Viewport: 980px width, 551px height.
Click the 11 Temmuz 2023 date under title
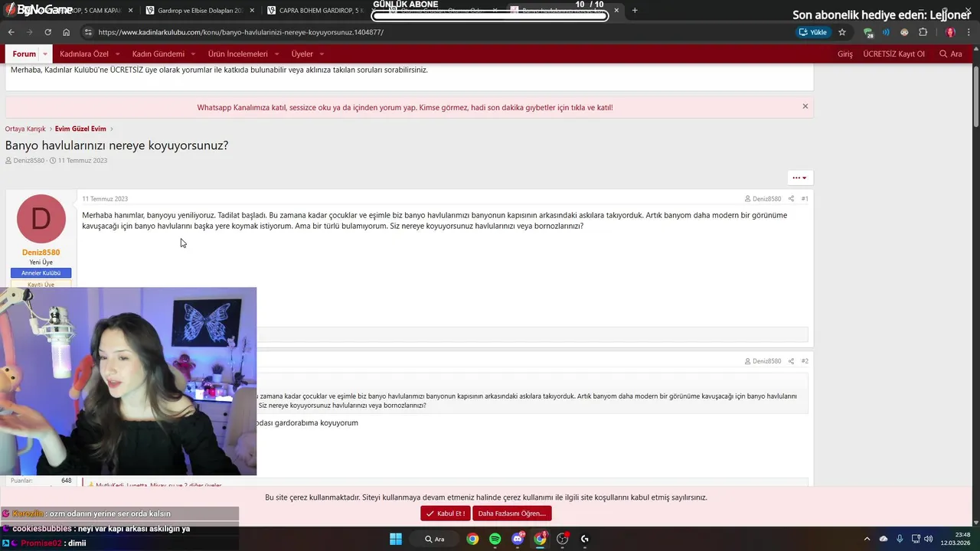pos(83,161)
